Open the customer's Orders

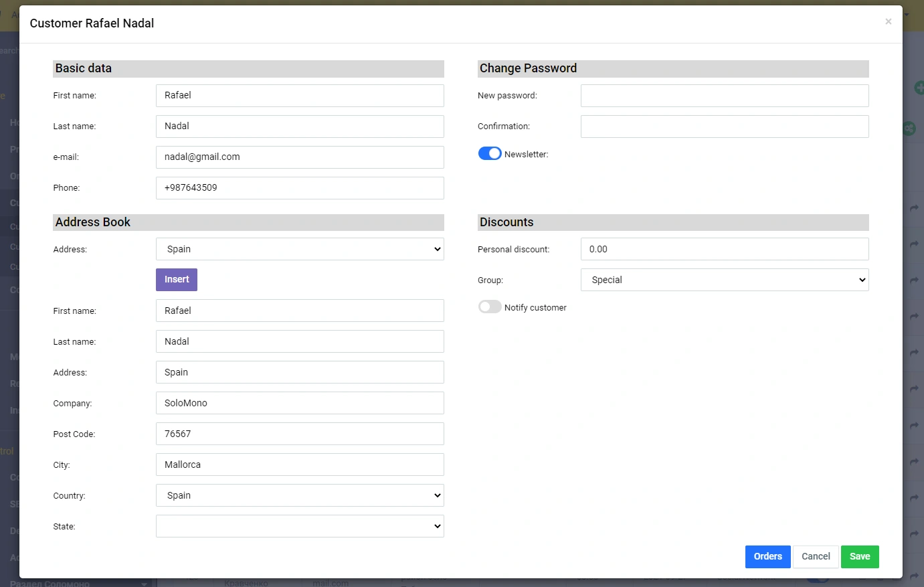[x=767, y=556]
